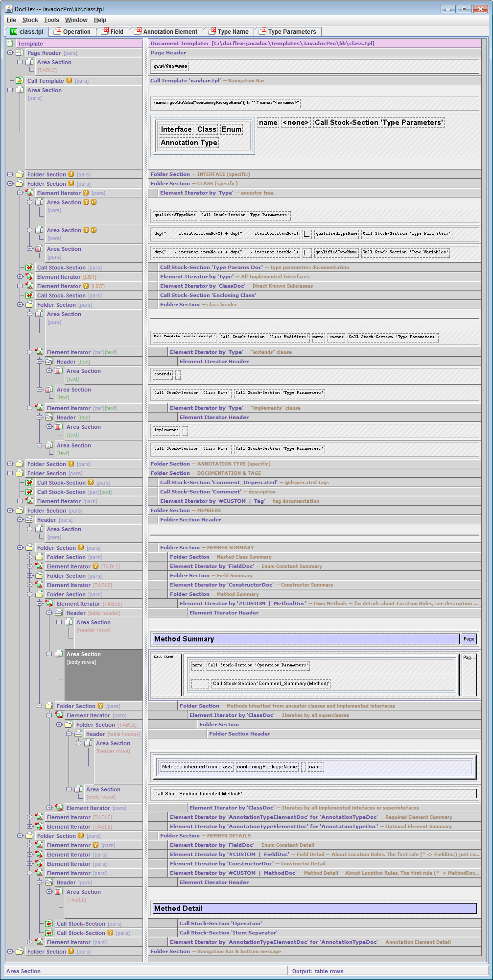Click the green Call Template node icon

click(20, 81)
